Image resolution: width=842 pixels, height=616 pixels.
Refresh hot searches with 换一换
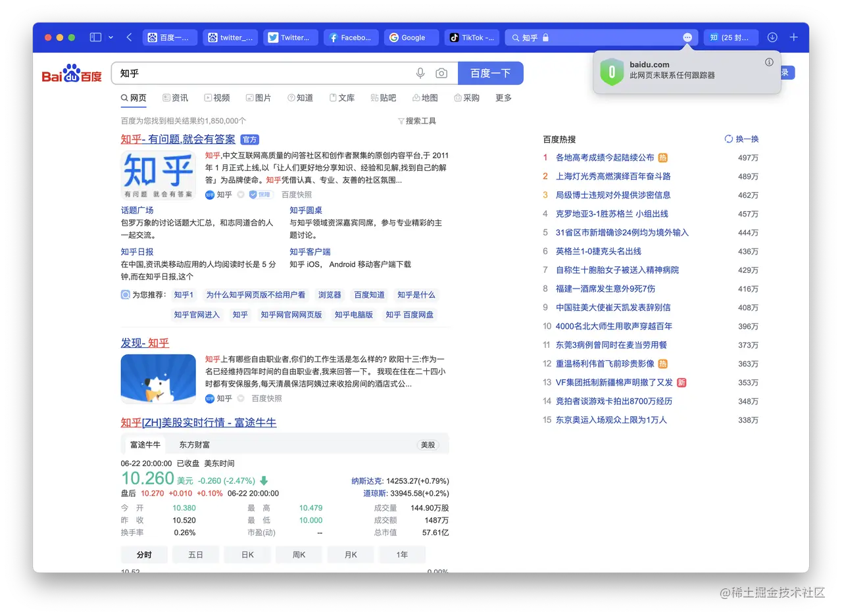click(741, 139)
